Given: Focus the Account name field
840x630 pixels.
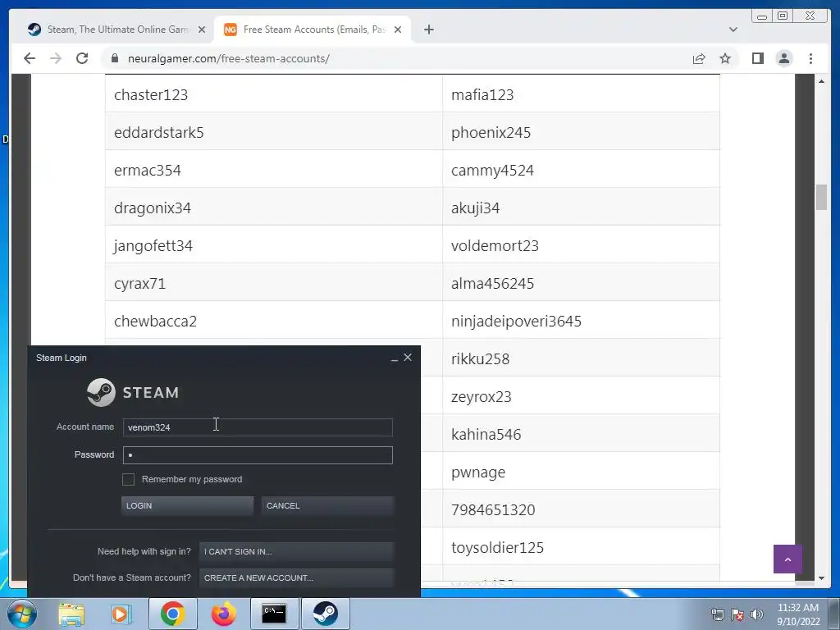Looking at the screenshot, I should pos(258,427).
